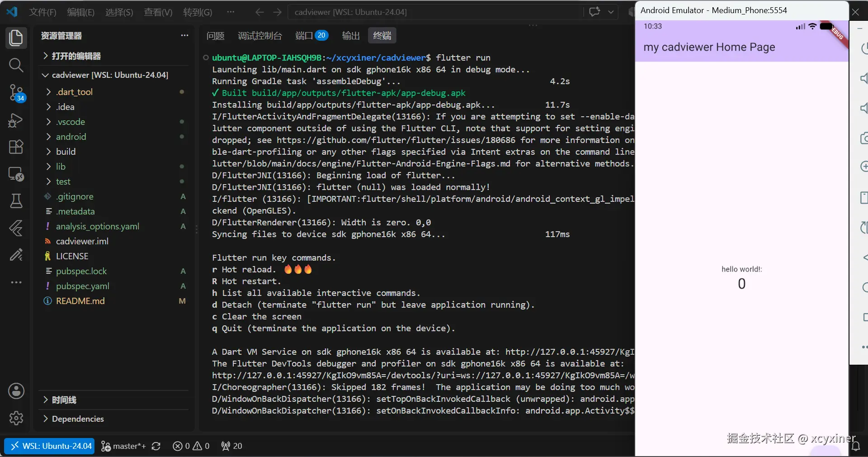Open the Testing flask view
Image resolution: width=868 pixels, height=457 pixels.
pyautogui.click(x=16, y=201)
